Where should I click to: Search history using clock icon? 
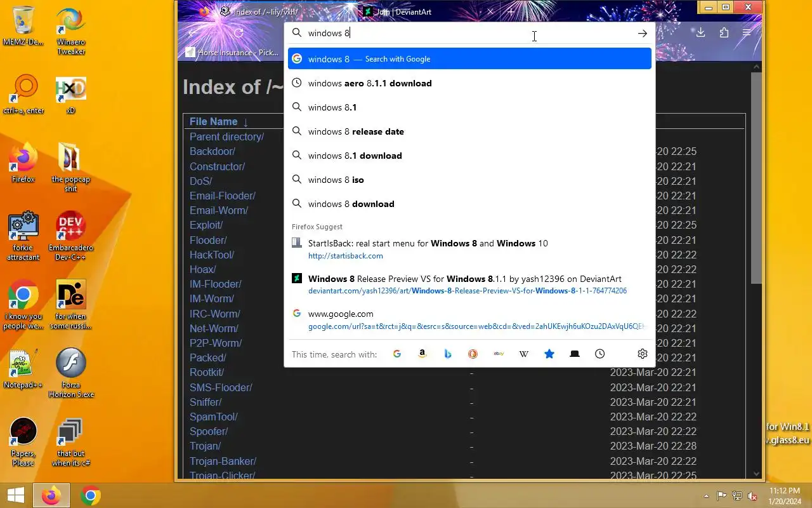click(600, 354)
